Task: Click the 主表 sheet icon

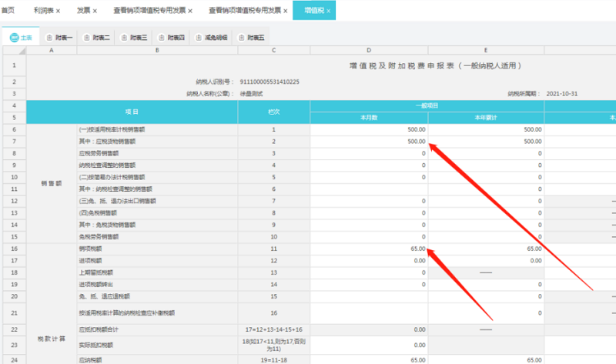Action: (14, 38)
